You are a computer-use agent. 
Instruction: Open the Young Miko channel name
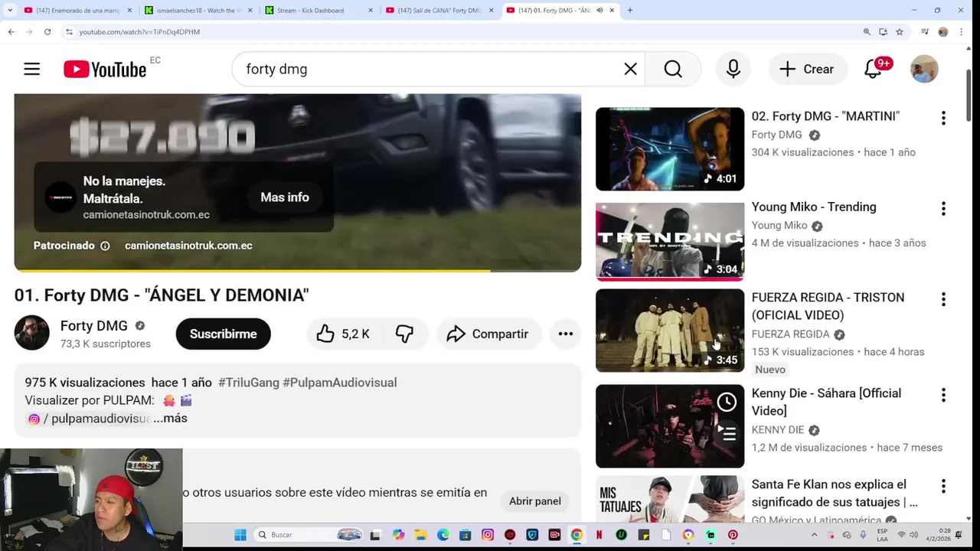click(x=779, y=226)
